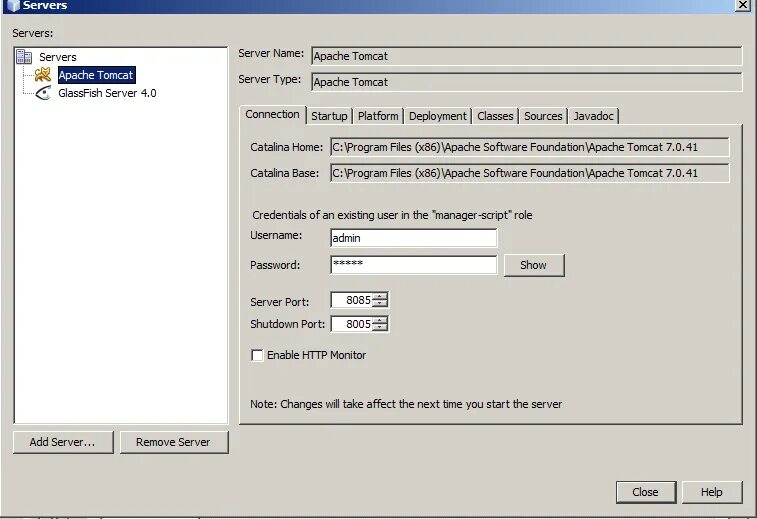This screenshot has width=757, height=519.
Task: Click the "Password:" label
Action: [275, 265]
